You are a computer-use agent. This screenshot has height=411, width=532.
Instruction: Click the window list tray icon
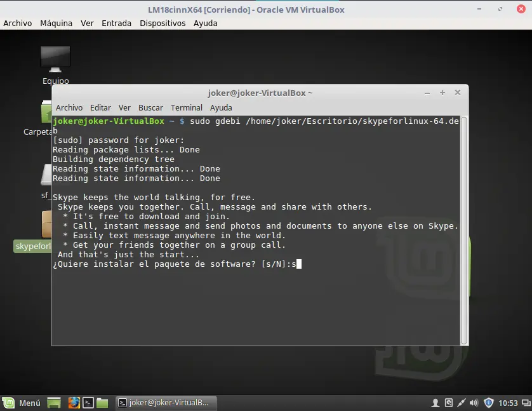526,403
